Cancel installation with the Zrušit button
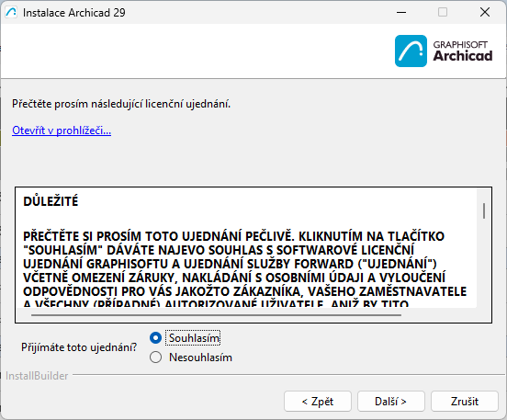The image size is (507, 420). click(x=465, y=402)
